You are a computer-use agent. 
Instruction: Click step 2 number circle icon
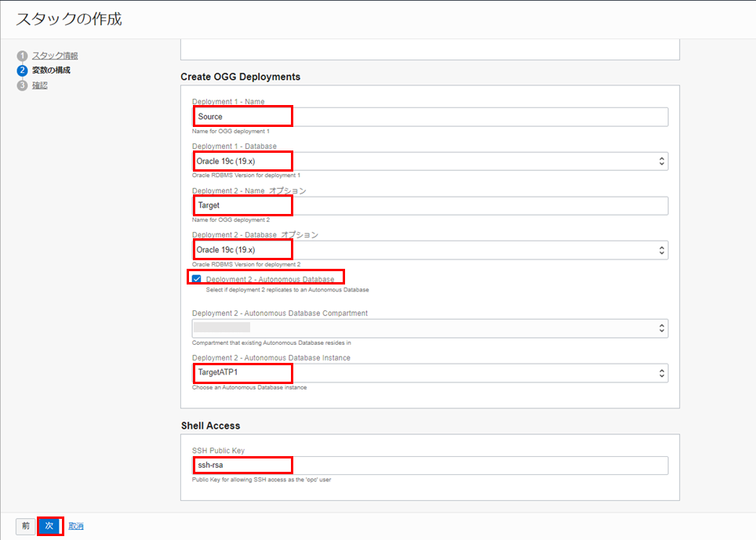pyautogui.click(x=22, y=71)
